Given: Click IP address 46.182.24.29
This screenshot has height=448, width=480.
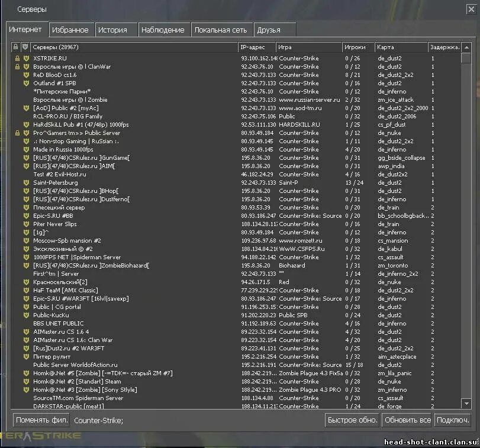Looking at the screenshot, I should tap(257, 174).
